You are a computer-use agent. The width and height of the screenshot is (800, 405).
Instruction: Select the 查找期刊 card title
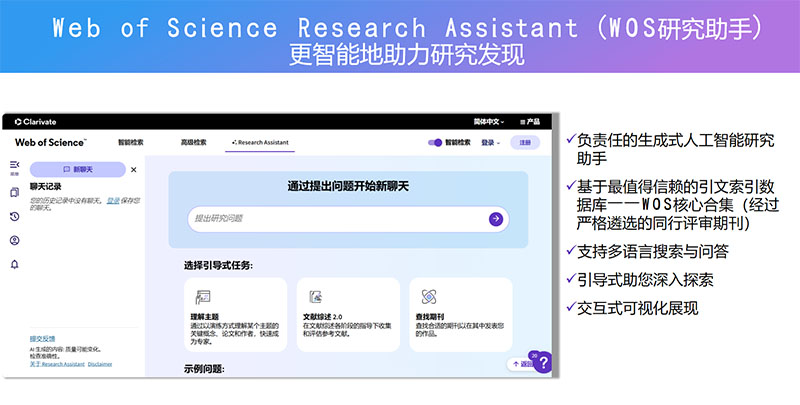click(x=430, y=317)
